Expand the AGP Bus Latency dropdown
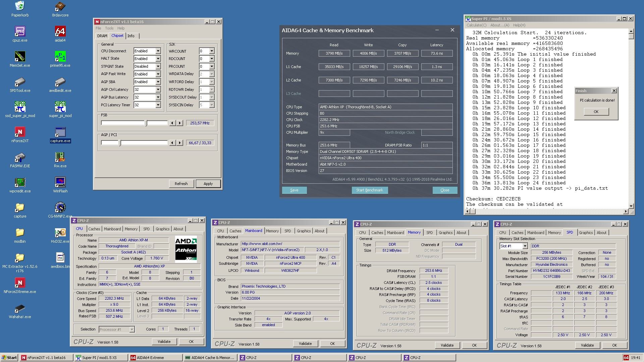644x362 pixels. click(x=158, y=97)
